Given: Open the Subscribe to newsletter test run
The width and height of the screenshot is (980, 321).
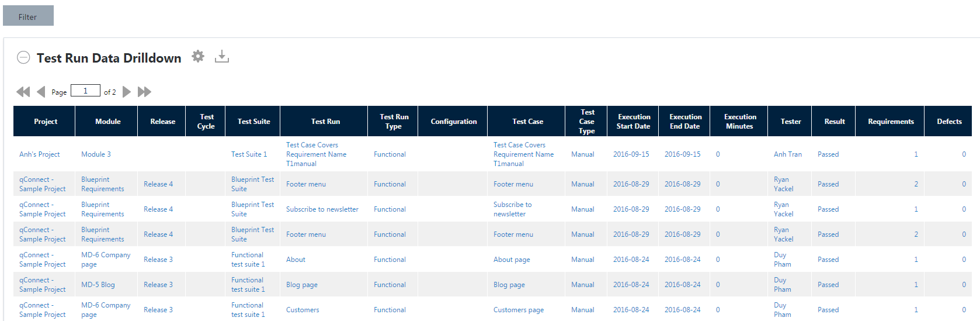Looking at the screenshot, I should point(322,209).
